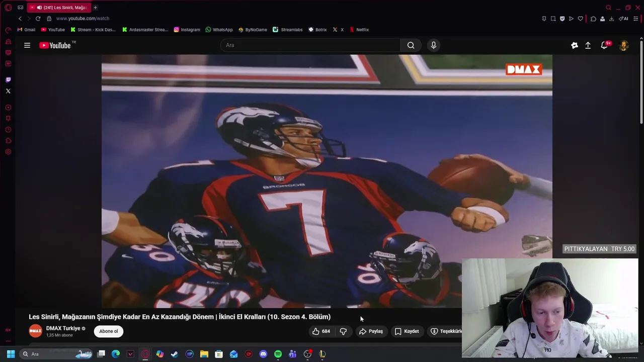Open YouTube notifications bell
The image size is (644, 362).
(x=605, y=45)
